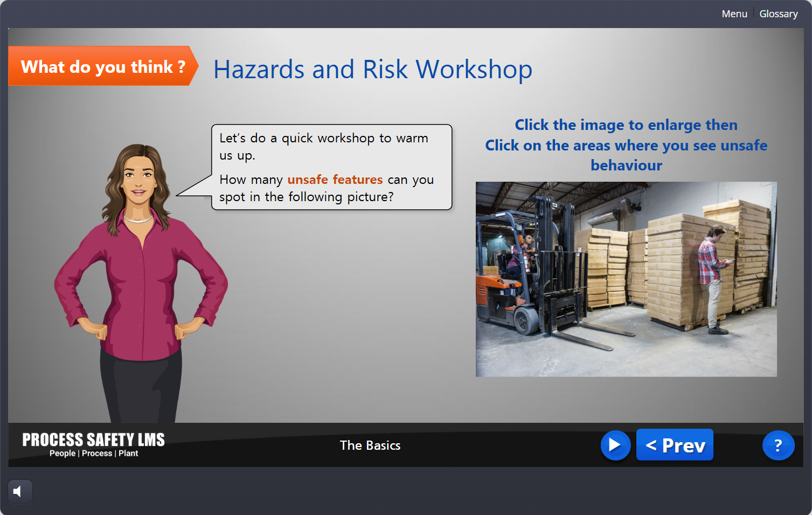Click the Hazards and Risk Workshop title
The width and height of the screenshot is (812, 515).
coord(373,70)
